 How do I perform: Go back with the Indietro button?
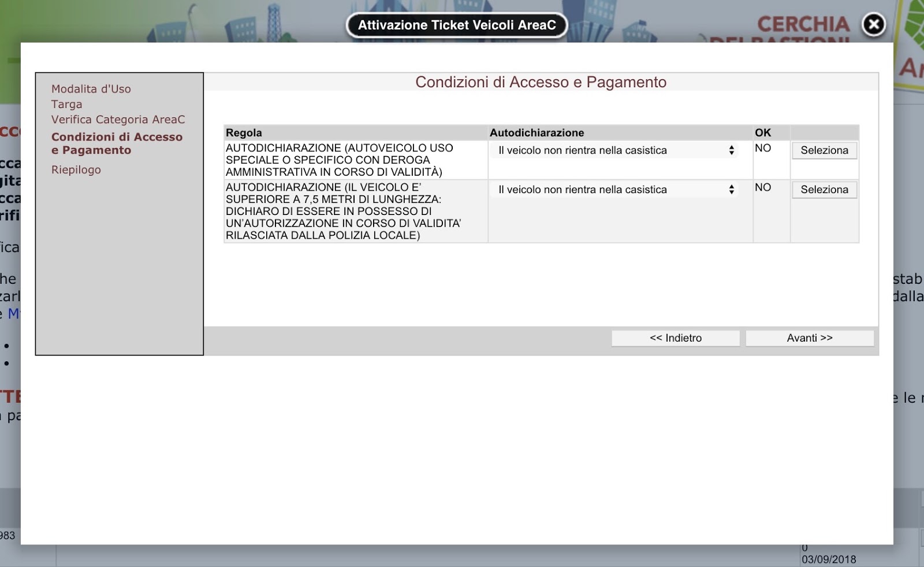coord(676,338)
